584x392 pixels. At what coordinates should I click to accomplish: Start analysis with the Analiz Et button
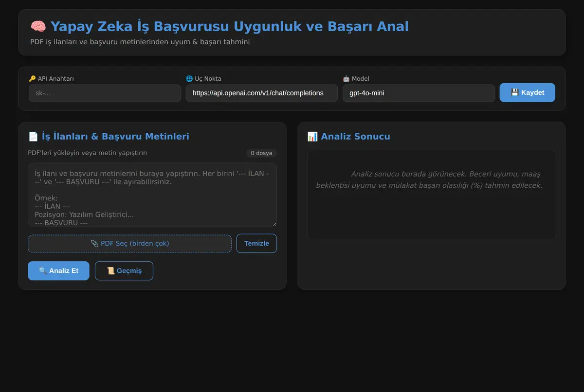coord(58,270)
